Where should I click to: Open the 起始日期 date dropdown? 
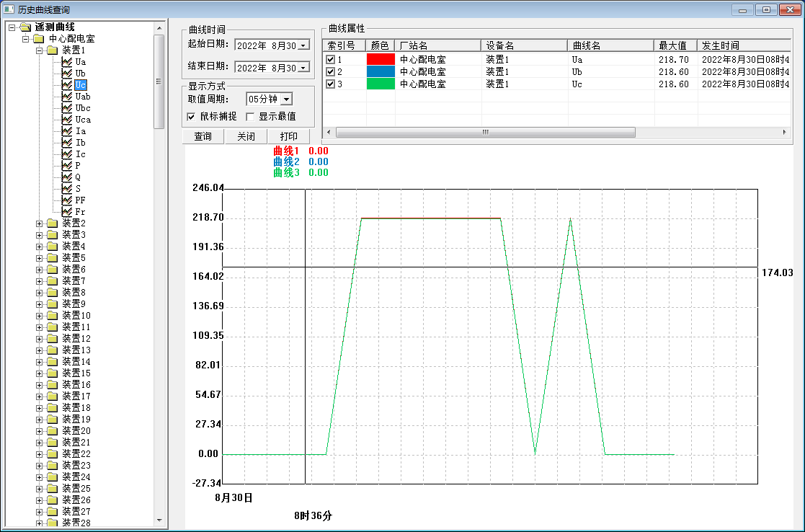303,45
